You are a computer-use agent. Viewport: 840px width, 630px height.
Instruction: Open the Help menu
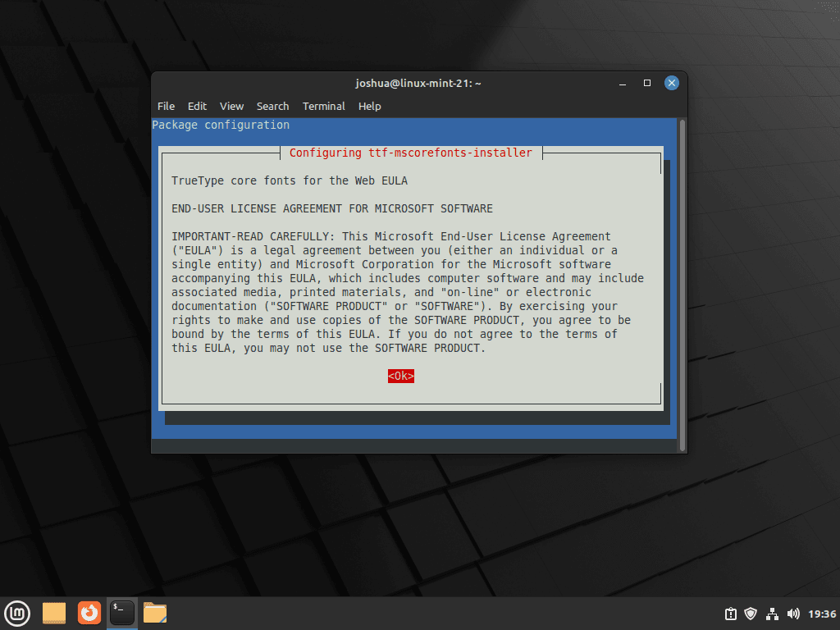tap(369, 106)
